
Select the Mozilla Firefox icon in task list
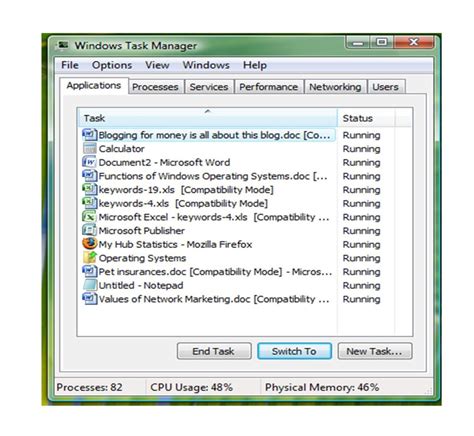click(x=89, y=244)
